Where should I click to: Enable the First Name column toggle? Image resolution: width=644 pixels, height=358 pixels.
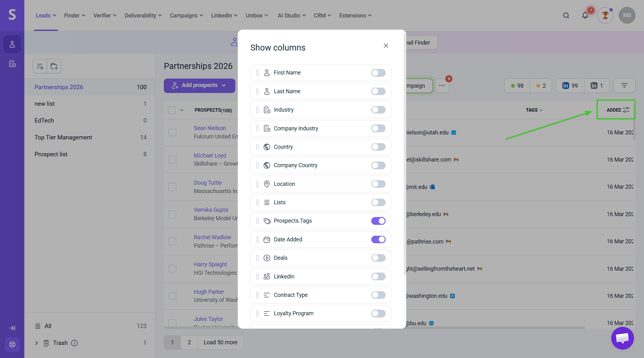(x=378, y=73)
